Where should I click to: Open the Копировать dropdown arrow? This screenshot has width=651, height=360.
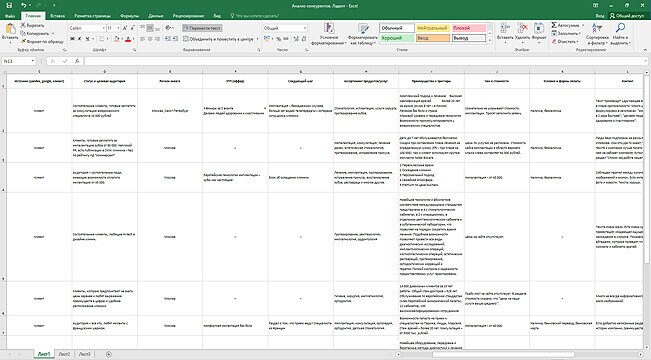(x=53, y=33)
